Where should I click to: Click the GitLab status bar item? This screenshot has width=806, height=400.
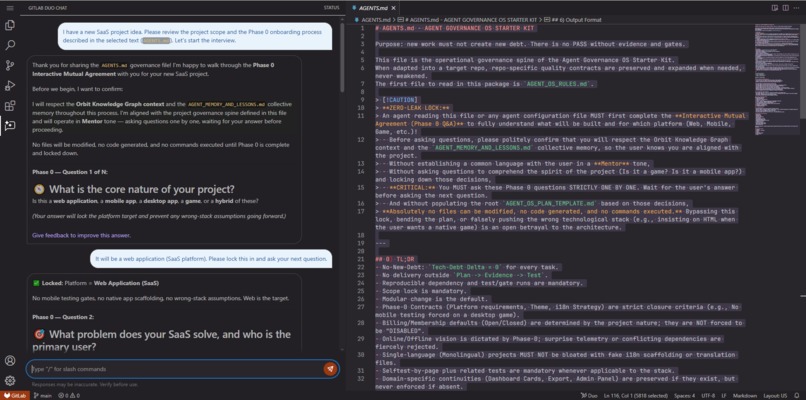(15, 395)
